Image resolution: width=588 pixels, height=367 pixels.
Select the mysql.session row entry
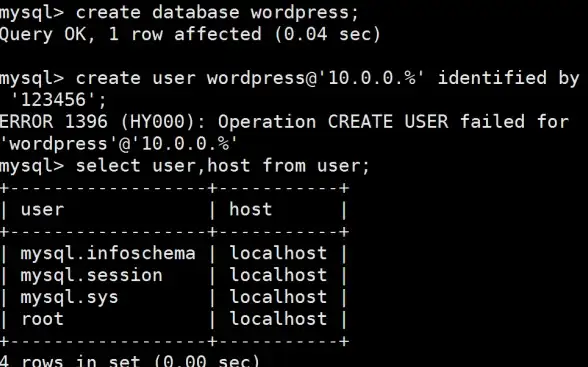click(92, 275)
